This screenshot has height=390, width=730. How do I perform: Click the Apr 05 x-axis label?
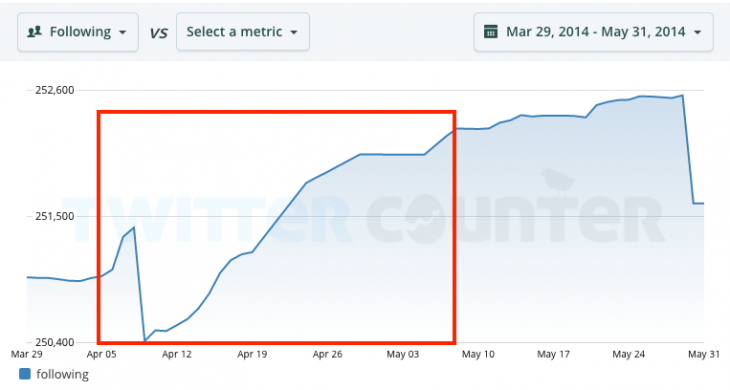click(101, 354)
